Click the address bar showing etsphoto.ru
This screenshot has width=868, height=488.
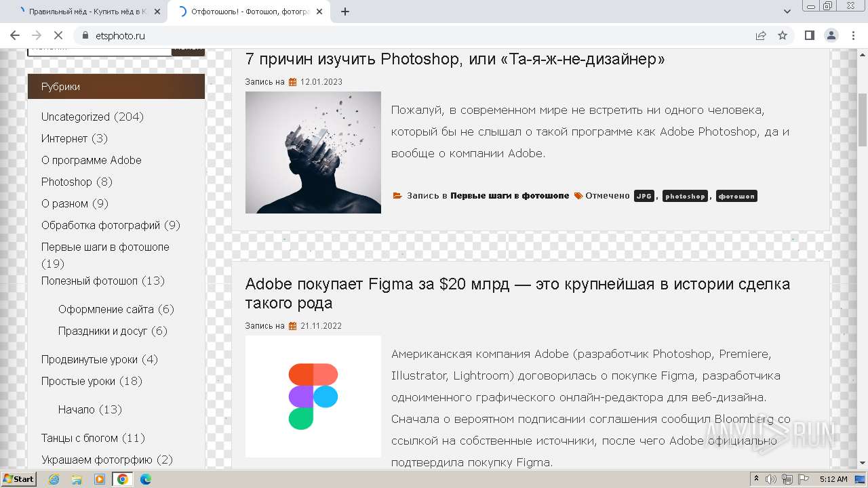pos(414,35)
